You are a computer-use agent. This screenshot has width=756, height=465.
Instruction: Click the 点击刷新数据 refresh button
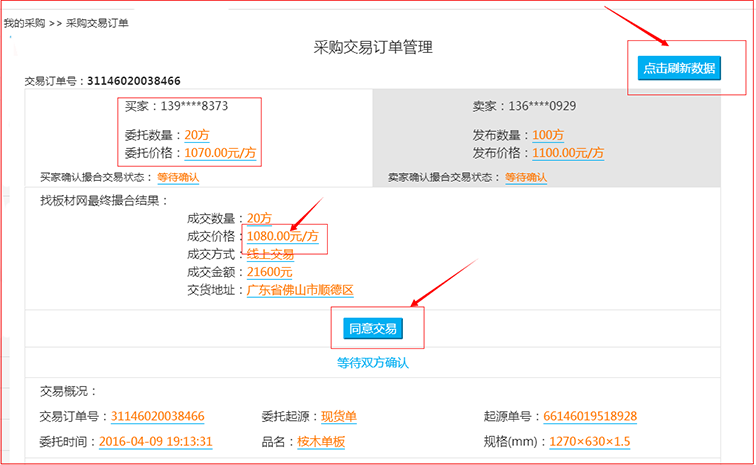[x=679, y=68]
